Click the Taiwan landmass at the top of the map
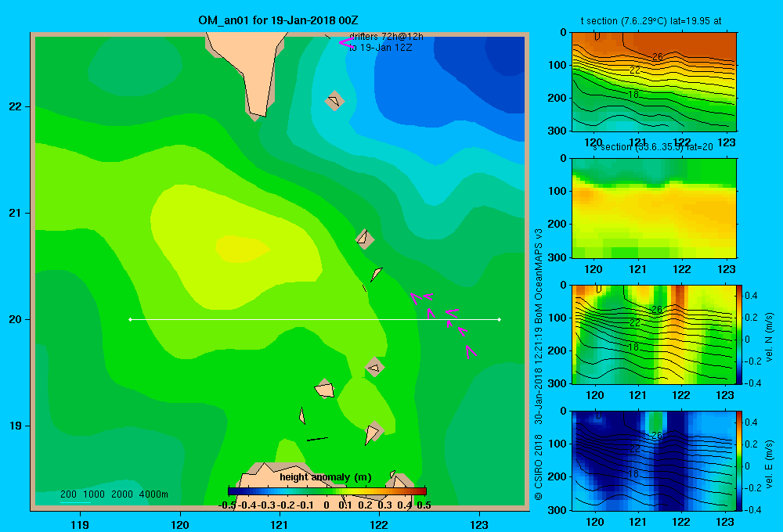Image resolution: width=783 pixels, height=532 pixels. tap(250, 70)
